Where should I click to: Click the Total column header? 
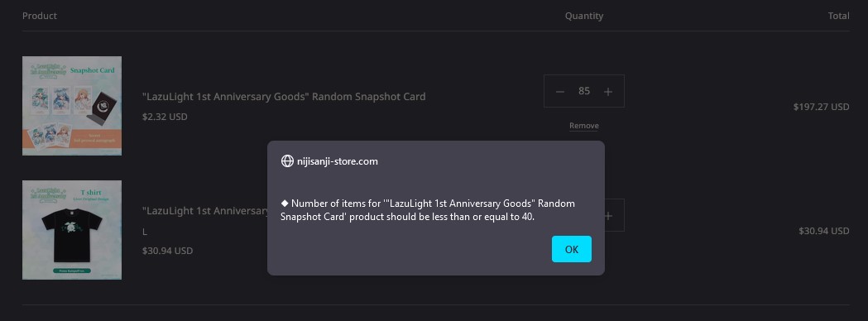839,16
